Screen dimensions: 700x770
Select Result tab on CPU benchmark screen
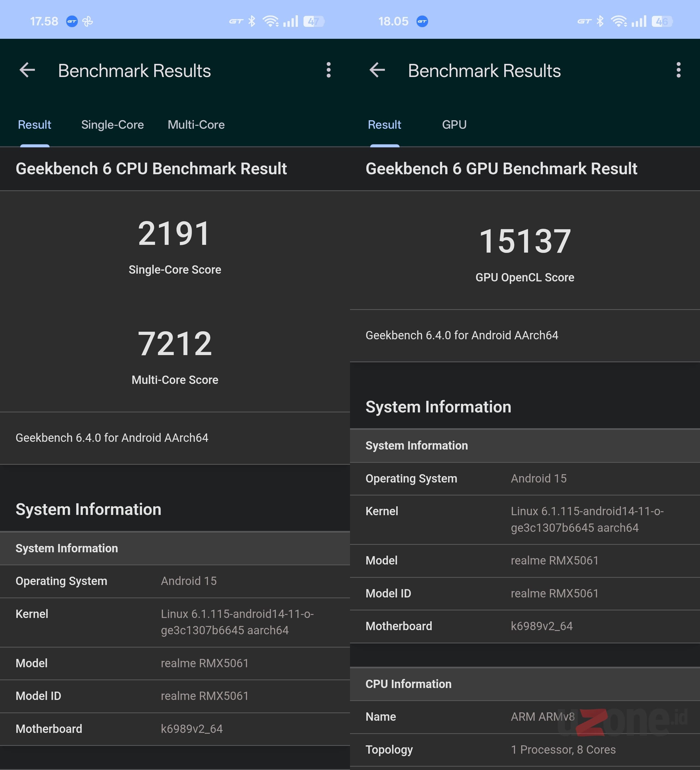pos(34,125)
